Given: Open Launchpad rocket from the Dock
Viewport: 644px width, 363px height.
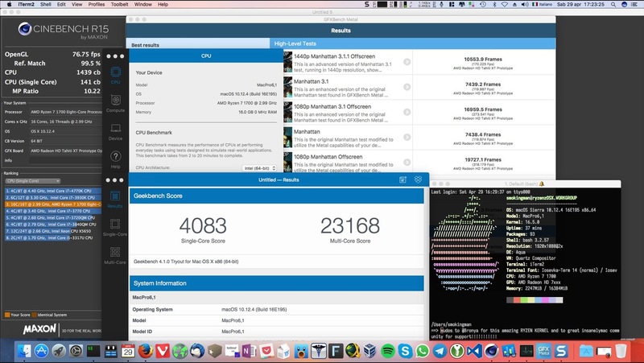Looking at the screenshot, I should [x=59, y=351].
